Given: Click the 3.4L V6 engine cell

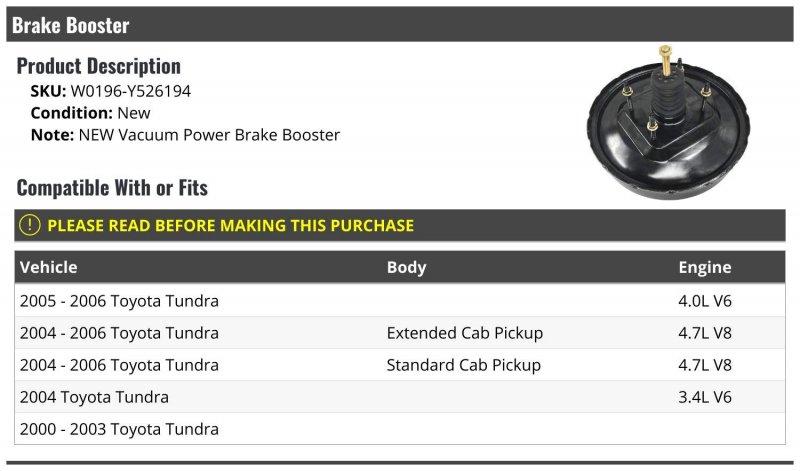Looking at the screenshot, I should click(705, 397).
